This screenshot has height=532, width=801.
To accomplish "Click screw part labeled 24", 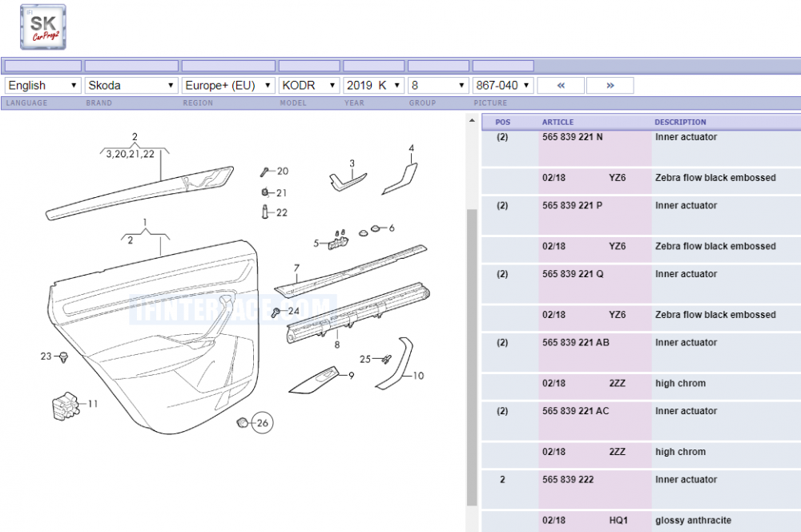I will click(276, 312).
